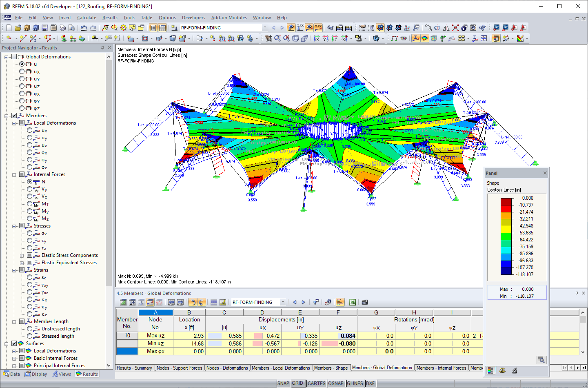Screen dimensions: 588x388
Task: Click the OSNAP button in the status bar
Action: pyautogui.click(x=336, y=383)
